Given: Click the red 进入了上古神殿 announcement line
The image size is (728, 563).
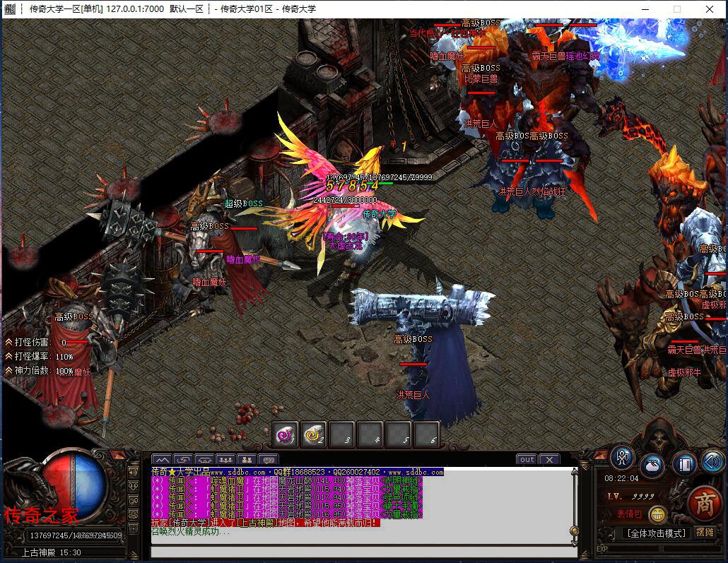Looking at the screenshot, I should [x=266, y=523].
